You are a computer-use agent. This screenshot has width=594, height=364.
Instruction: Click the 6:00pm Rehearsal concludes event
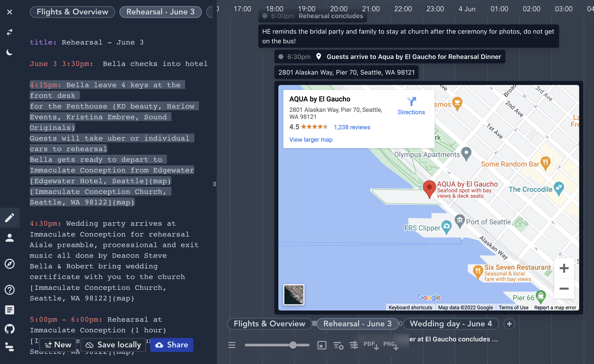pos(312,16)
